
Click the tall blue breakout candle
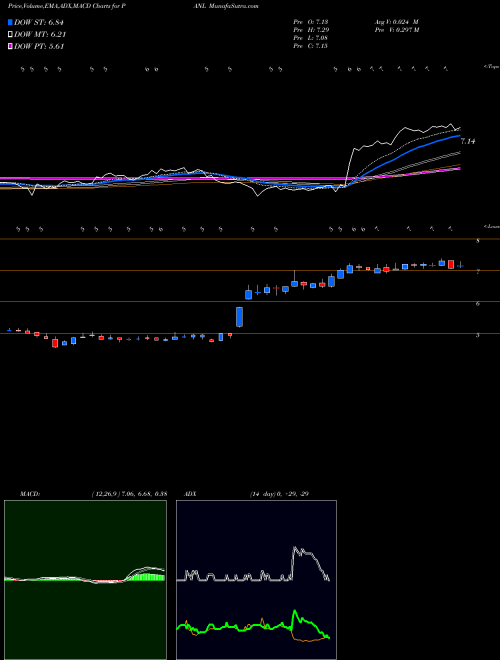239,317
